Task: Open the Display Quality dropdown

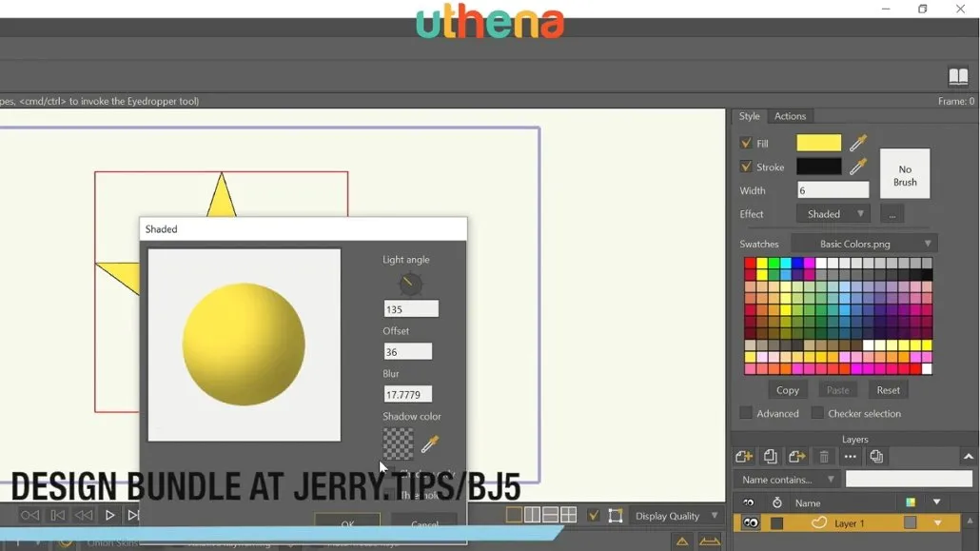Action: click(676, 516)
